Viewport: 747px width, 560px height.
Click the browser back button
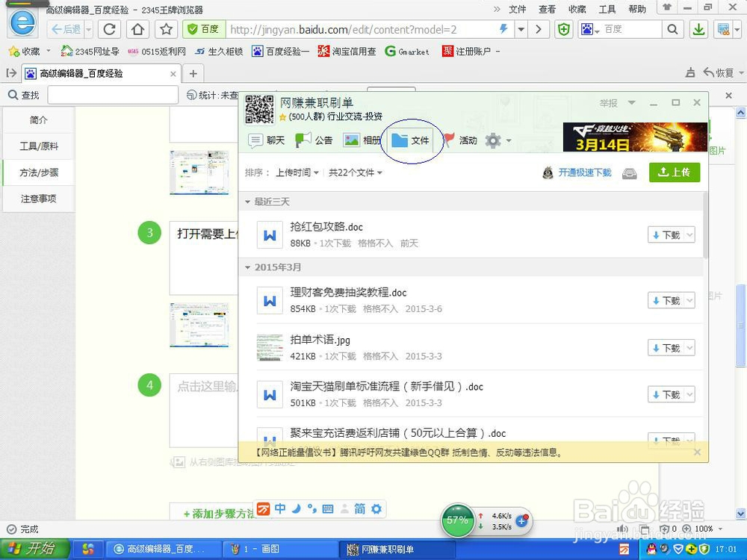(66, 30)
